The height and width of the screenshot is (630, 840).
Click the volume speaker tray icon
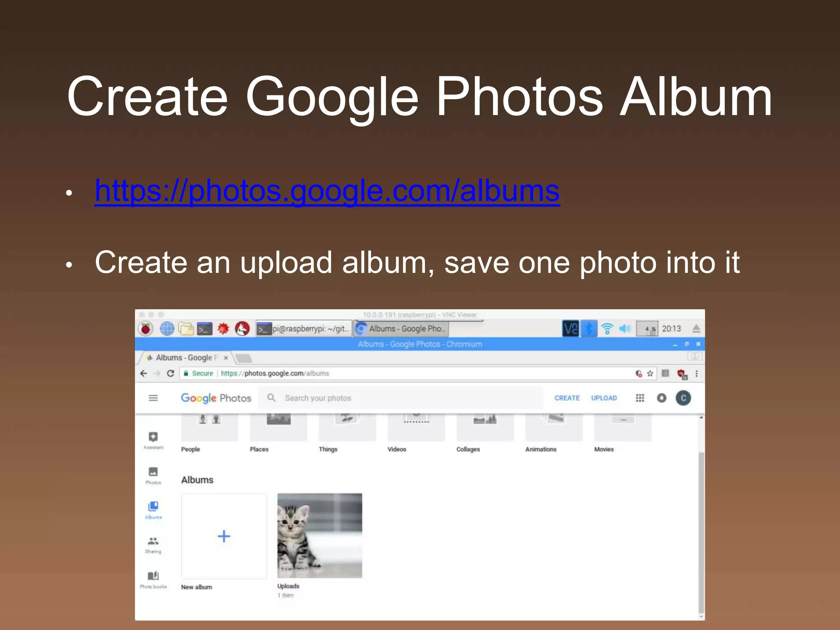coord(625,329)
